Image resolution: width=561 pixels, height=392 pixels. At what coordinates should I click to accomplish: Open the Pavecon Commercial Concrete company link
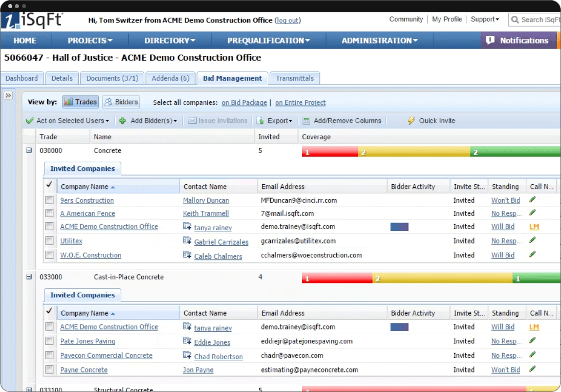click(106, 355)
